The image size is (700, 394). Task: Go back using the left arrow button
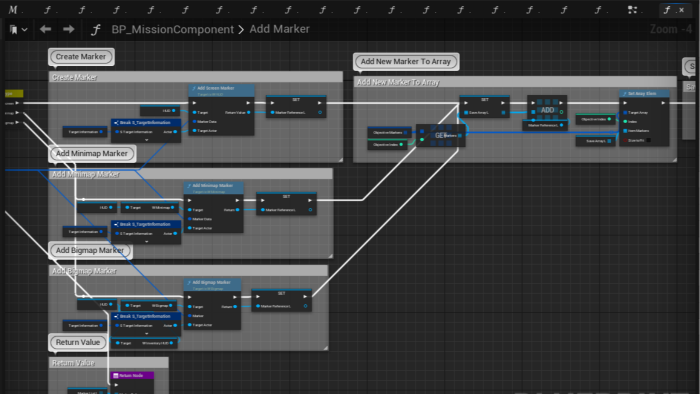pyautogui.click(x=45, y=29)
